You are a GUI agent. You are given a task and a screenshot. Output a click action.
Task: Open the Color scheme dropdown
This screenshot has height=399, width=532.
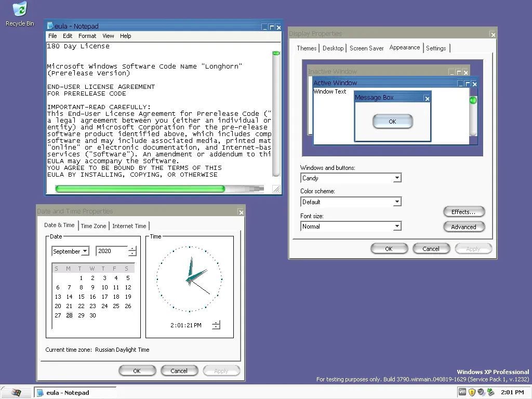point(397,202)
